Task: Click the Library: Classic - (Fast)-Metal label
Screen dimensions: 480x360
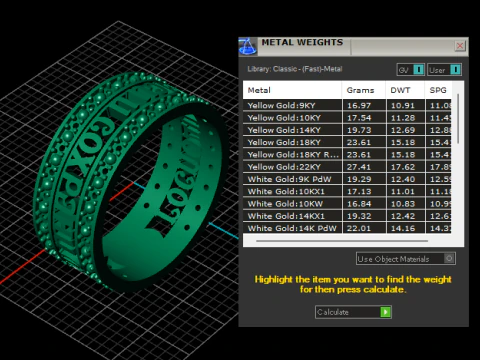Action: click(x=295, y=69)
